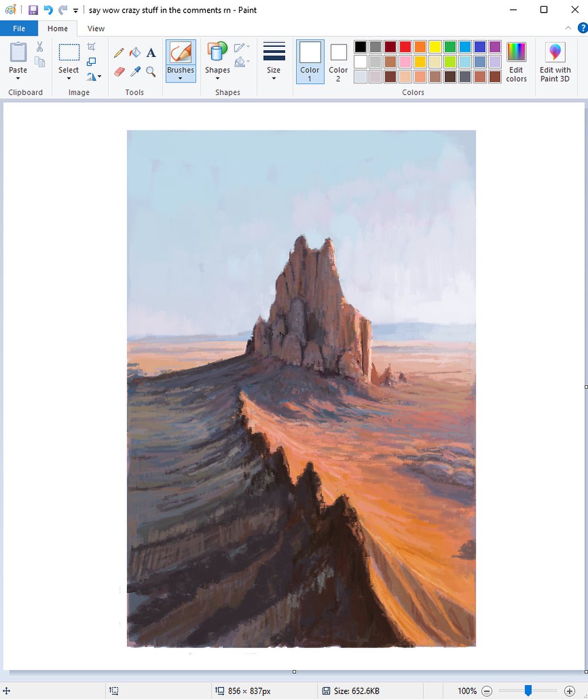Image resolution: width=588 pixels, height=700 pixels.
Task: Select the Color picker eyedropper
Action: click(135, 71)
